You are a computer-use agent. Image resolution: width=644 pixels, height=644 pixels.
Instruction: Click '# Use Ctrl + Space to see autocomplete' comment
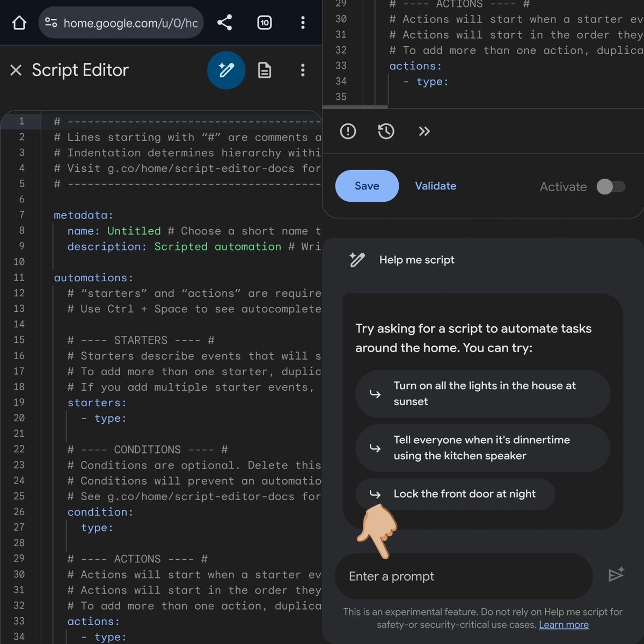point(194,309)
